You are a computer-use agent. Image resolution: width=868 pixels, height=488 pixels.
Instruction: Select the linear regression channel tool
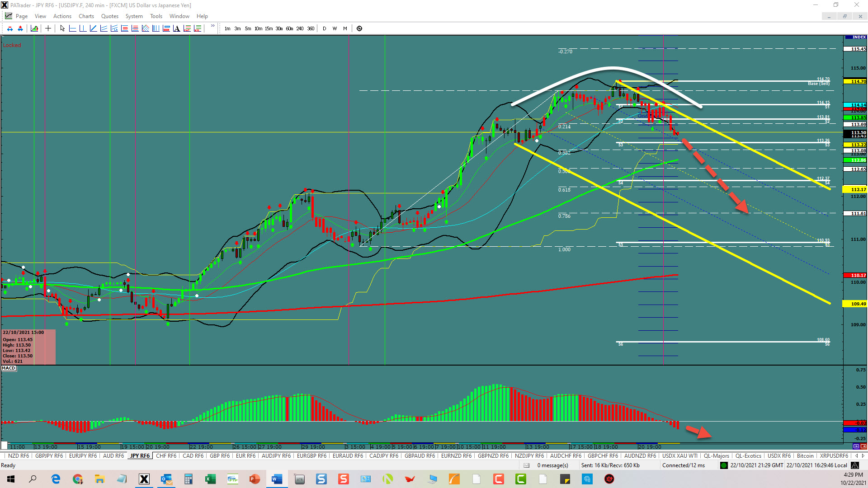pyautogui.click(x=114, y=28)
